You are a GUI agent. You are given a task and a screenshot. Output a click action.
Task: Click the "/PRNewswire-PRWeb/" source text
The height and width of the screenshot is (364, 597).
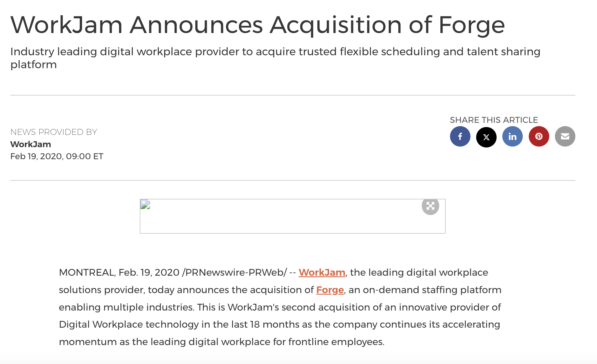pyautogui.click(x=234, y=272)
